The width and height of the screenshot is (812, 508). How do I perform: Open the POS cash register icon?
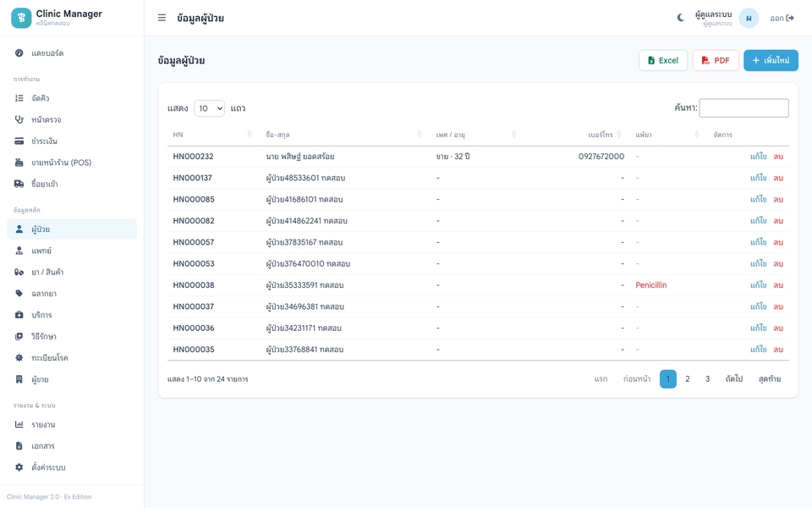(x=19, y=163)
